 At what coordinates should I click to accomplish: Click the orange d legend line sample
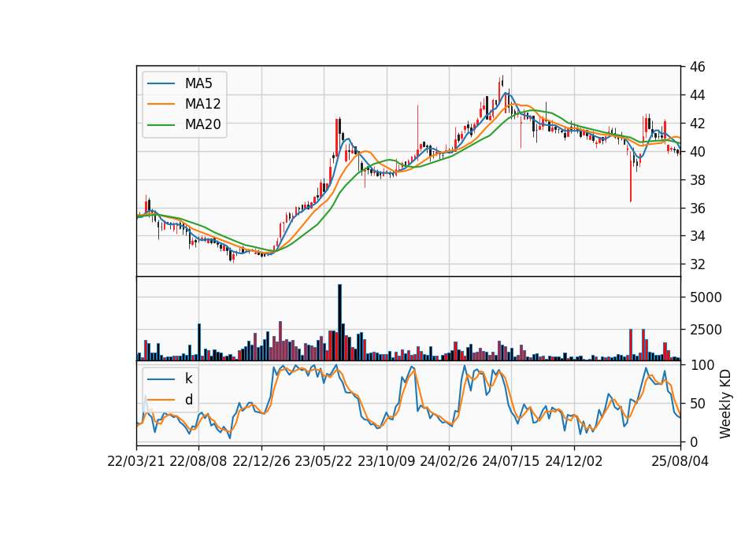[161, 400]
